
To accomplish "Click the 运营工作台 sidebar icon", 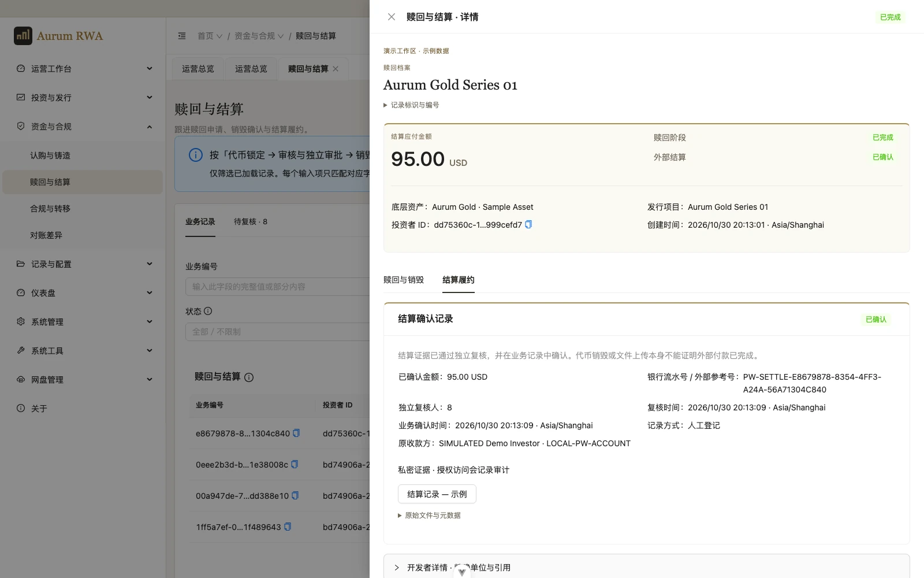I will pos(21,68).
